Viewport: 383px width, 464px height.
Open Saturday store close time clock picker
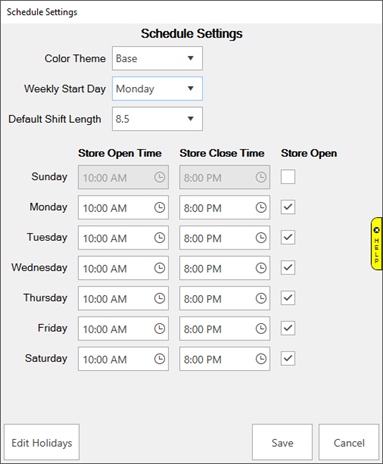(261, 359)
